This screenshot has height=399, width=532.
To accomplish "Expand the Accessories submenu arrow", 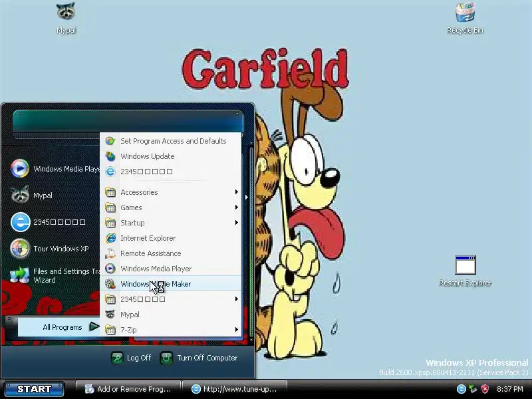I will tap(237, 192).
